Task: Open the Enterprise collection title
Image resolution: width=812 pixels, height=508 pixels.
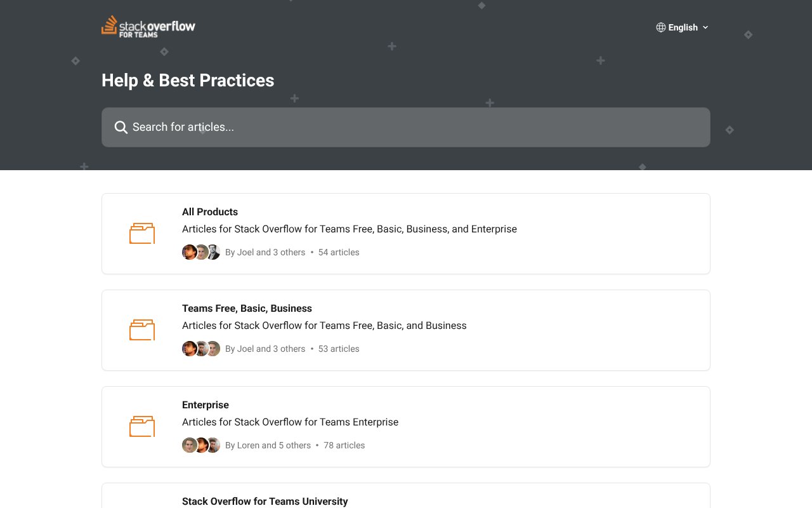Action: pyautogui.click(x=206, y=405)
